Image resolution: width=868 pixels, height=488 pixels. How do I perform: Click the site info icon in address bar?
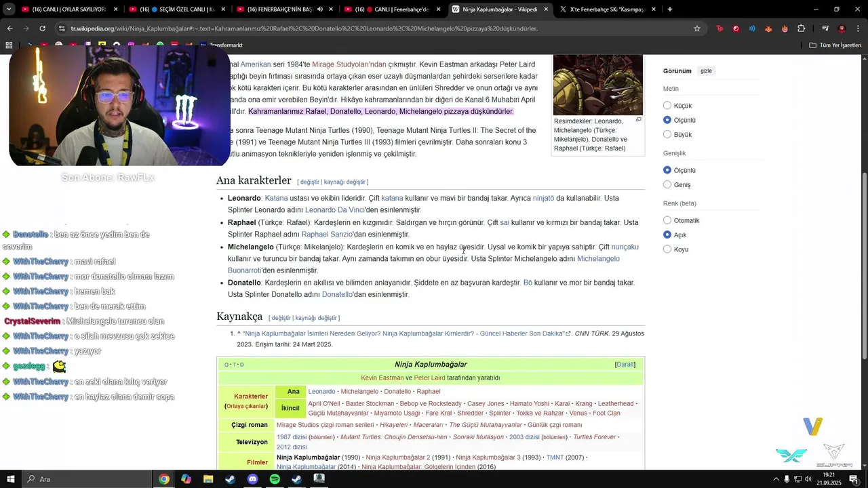(x=62, y=28)
